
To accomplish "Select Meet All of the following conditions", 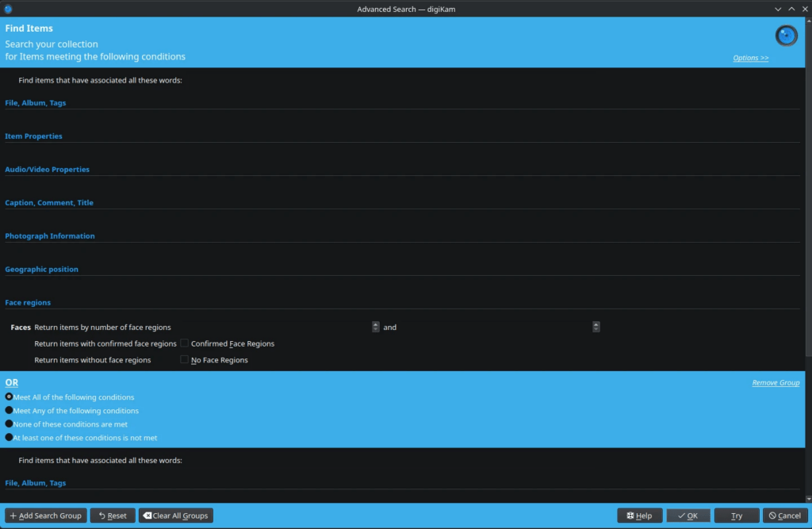I will [9, 397].
